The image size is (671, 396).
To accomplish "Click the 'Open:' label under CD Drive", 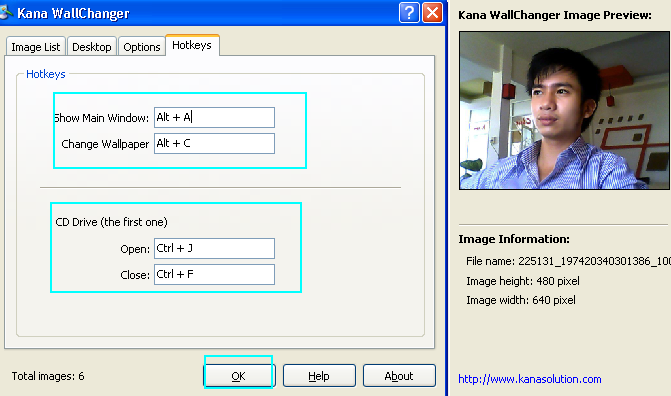I will point(135,249).
